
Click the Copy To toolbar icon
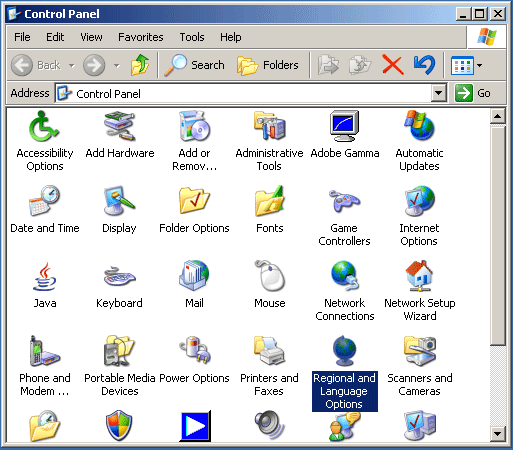pyautogui.click(x=360, y=65)
